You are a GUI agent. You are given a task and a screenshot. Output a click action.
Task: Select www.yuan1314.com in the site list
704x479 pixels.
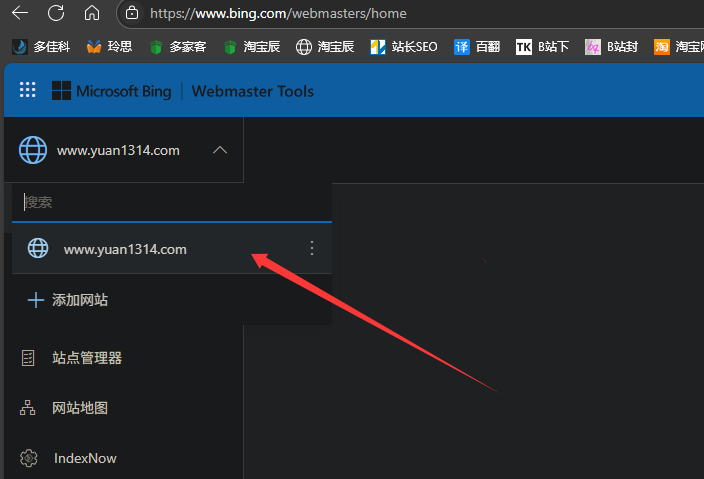point(172,248)
